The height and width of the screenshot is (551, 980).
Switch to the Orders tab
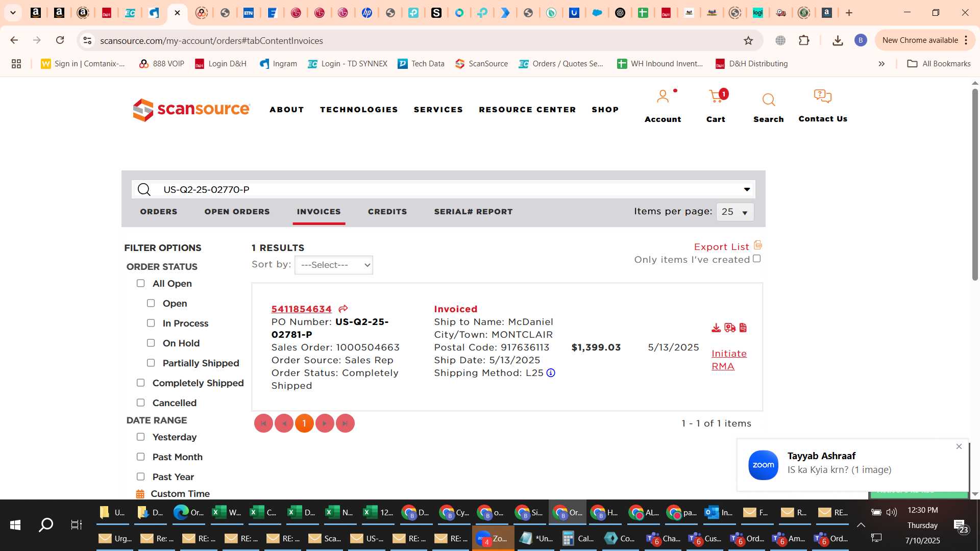pos(159,212)
